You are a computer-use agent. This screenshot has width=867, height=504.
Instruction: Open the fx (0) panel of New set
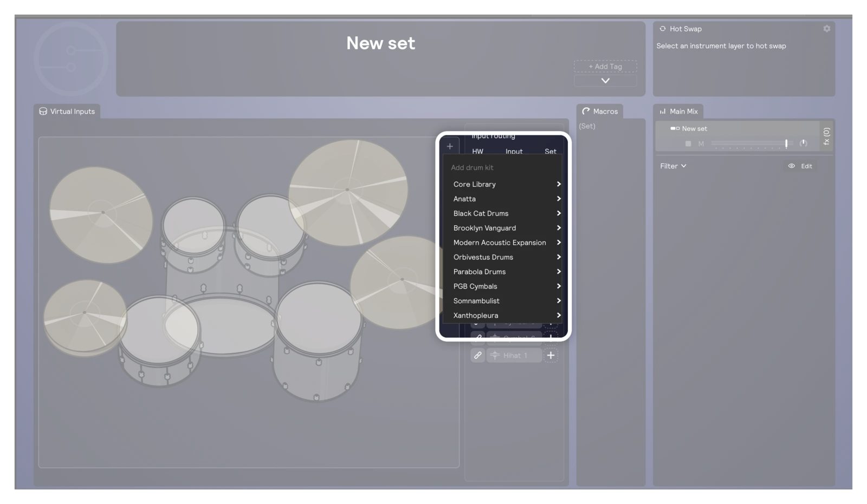click(826, 136)
